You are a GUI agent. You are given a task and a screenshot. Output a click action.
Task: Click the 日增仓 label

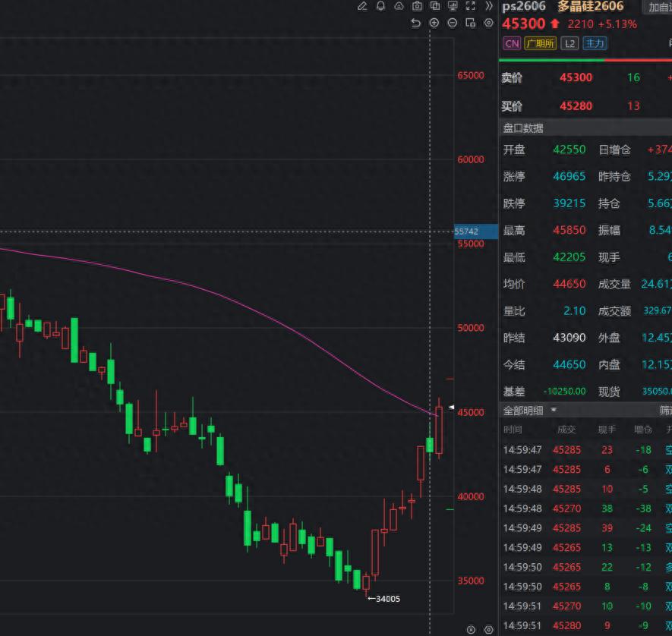[x=614, y=150]
